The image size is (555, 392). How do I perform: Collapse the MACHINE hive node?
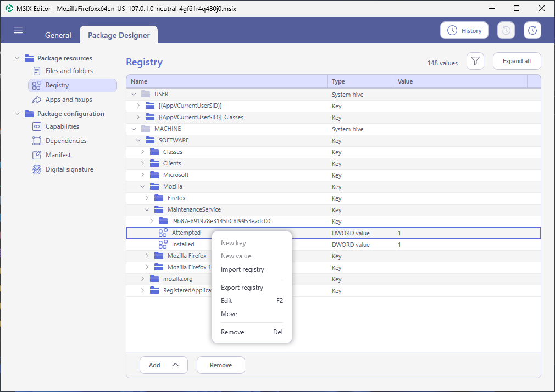click(134, 129)
